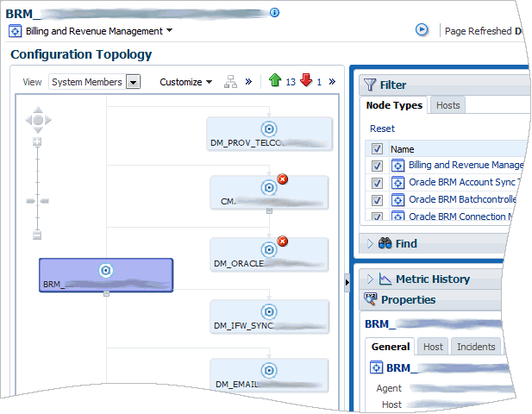The image size is (532, 414).
Task: Click the up targets count 13
Action: 291,82
